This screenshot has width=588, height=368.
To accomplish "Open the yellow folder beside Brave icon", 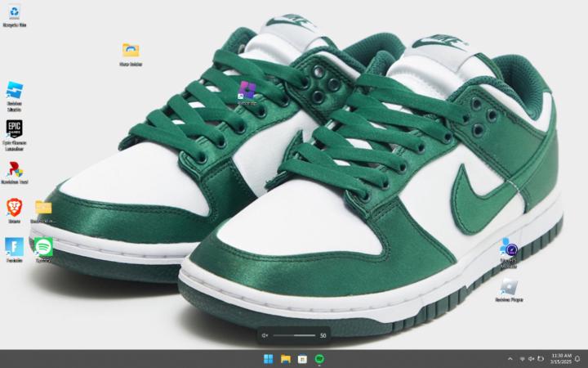I will pyautogui.click(x=43, y=207).
